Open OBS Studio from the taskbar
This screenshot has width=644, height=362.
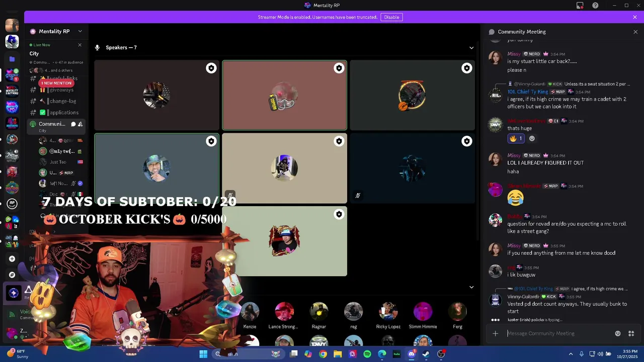click(441, 354)
